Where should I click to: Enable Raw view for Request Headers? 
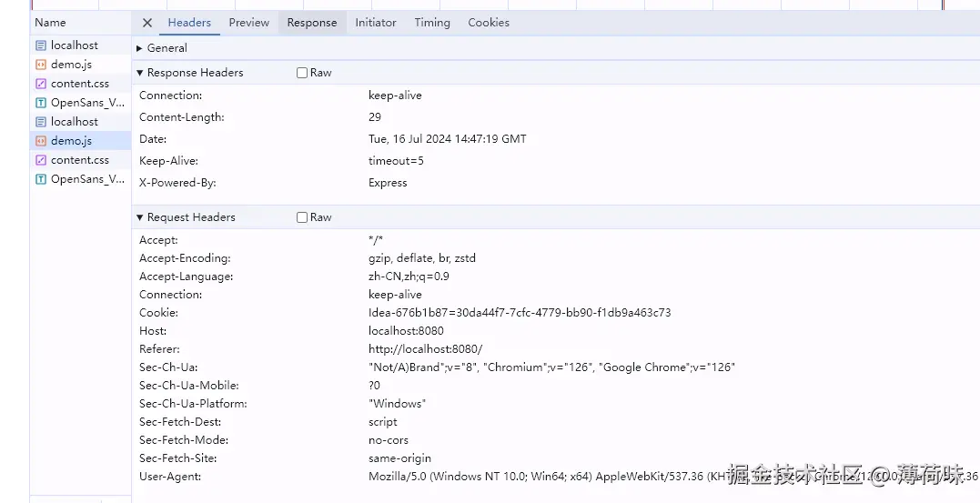(302, 217)
